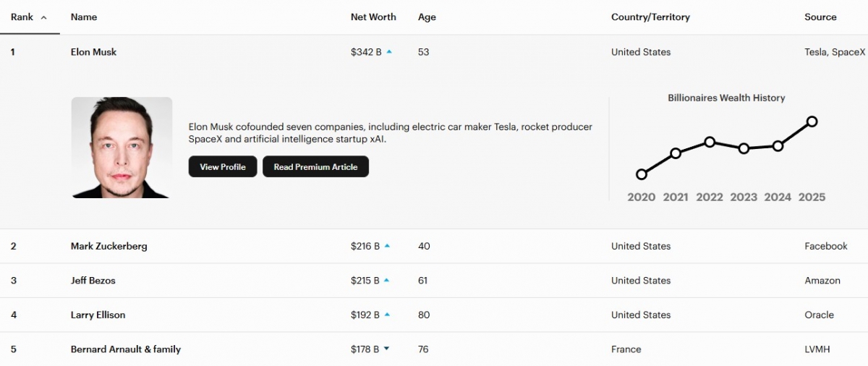Click Mark Zuckerberg's net worth up arrow
The image size is (868, 366).
point(387,246)
